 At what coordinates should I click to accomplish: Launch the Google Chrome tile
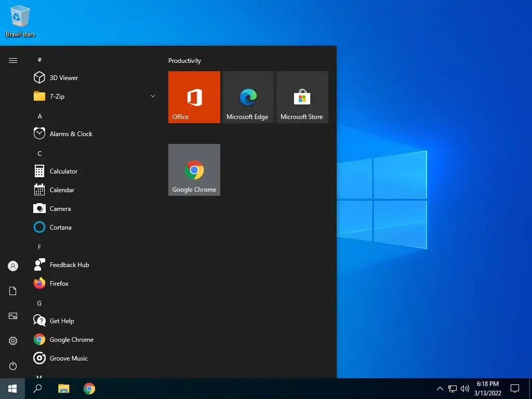(x=194, y=170)
